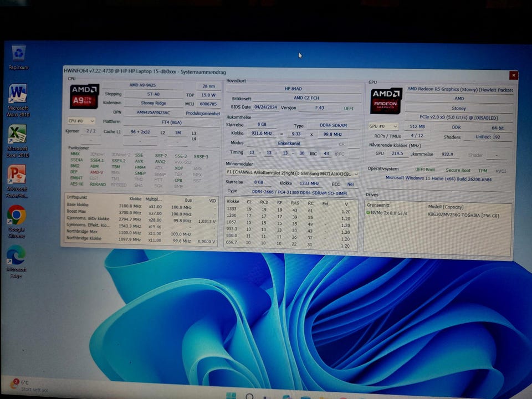Click the GPU memory value 512 MB

tap(417, 126)
